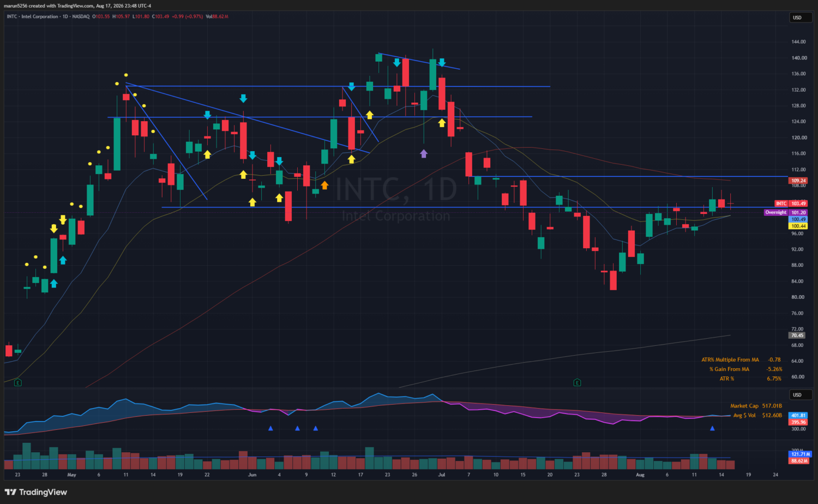The width and height of the screenshot is (818, 504).
Task: Click the '% Gain From MA' stat row
Action: pos(745,369)
